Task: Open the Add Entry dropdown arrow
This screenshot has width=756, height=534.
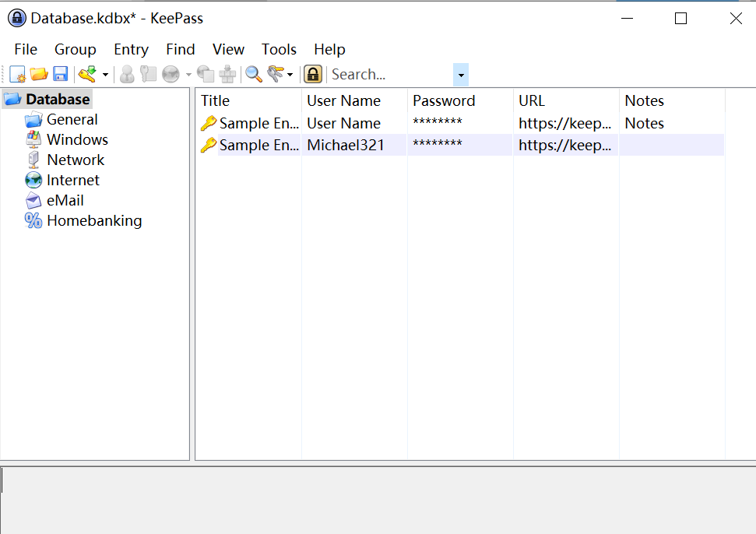Action: [x=105, y=75]
